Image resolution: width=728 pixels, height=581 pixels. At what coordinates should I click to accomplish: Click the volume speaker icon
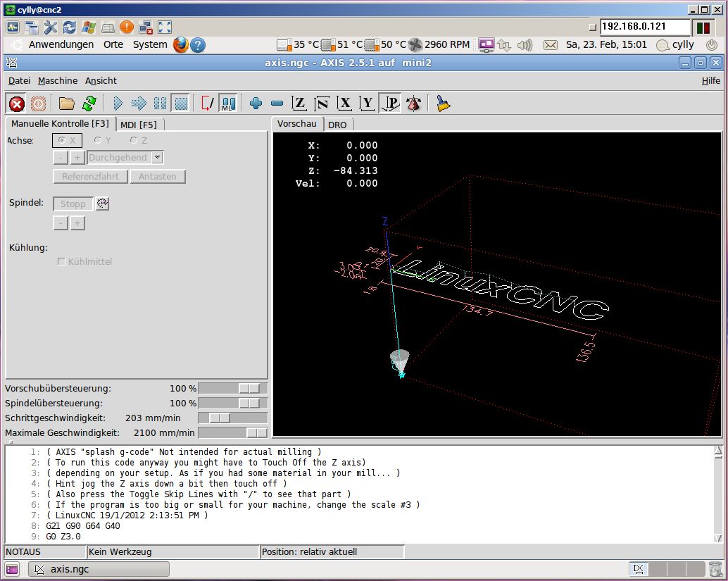pos(525,45)
